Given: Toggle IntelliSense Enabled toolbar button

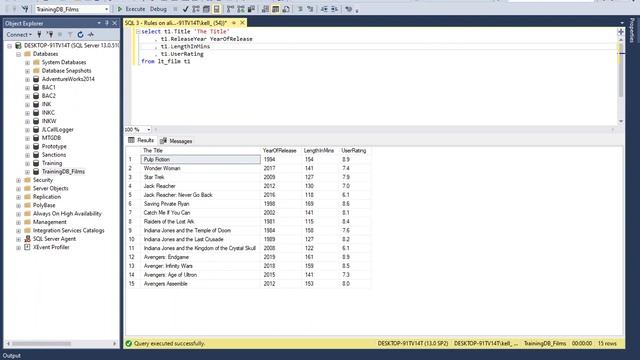Looking at the screenshot, I should coord(217,9).
